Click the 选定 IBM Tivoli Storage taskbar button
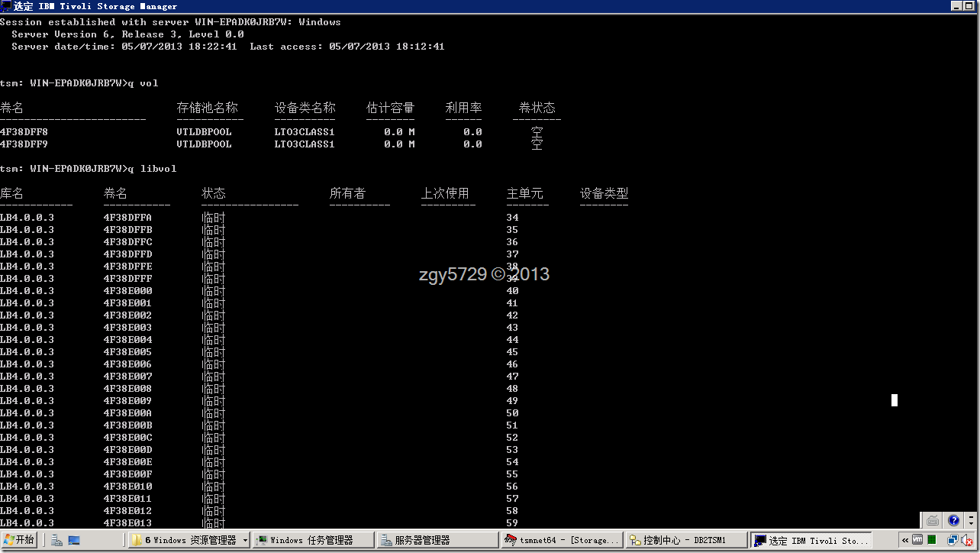Viewport: 980px width, 553px height. pyautogui.click(x=811, y=540)
